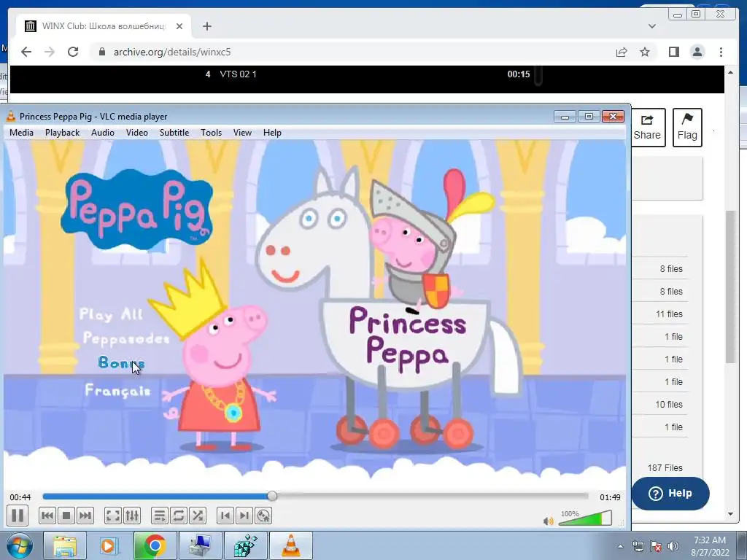Screen dimensions: 747x560
Task: Click the Flag button on archive.org
Action: (x=687, y=128)
